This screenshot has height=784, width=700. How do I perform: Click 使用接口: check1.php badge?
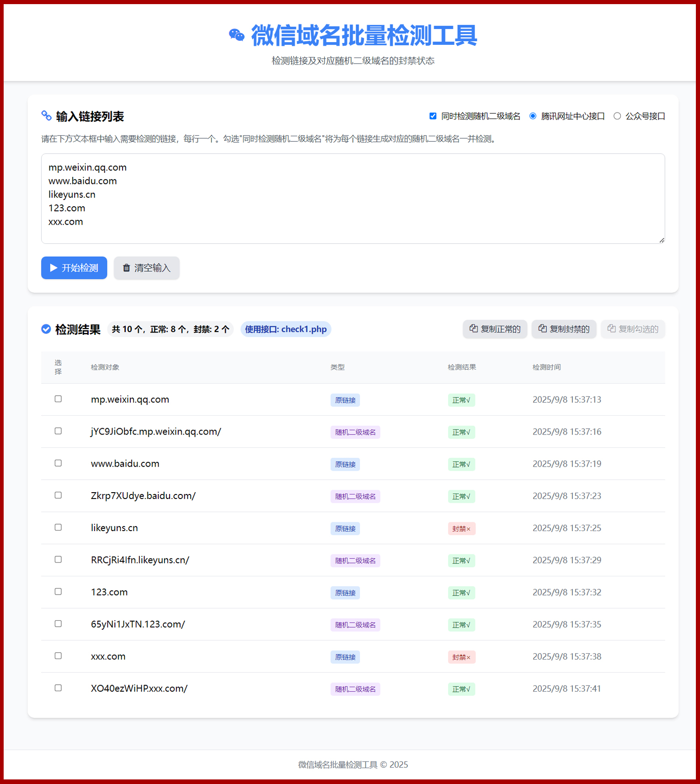pos(286,329)
